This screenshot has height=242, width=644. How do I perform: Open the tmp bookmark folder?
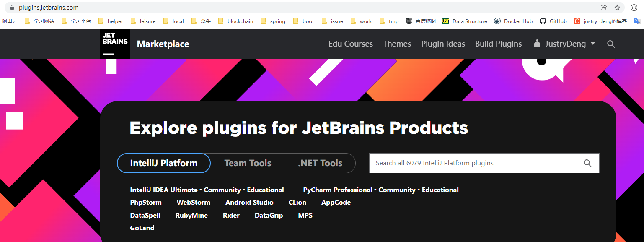coord(389,21)
